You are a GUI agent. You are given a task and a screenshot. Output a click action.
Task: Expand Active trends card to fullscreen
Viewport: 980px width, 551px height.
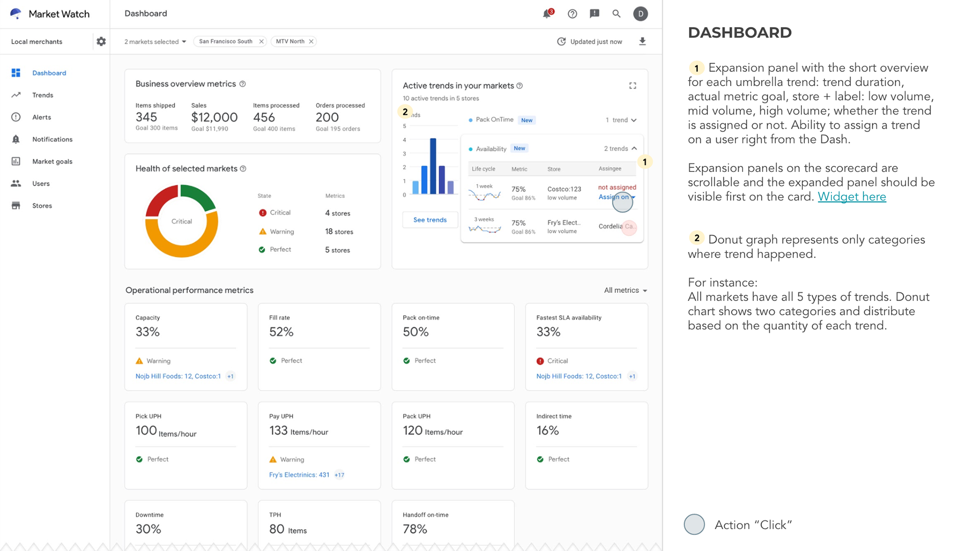[x=633, y=86]
